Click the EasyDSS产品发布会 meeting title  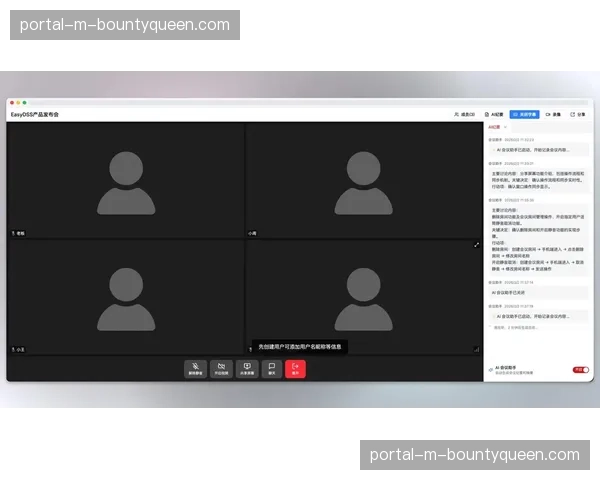(35, 115)
